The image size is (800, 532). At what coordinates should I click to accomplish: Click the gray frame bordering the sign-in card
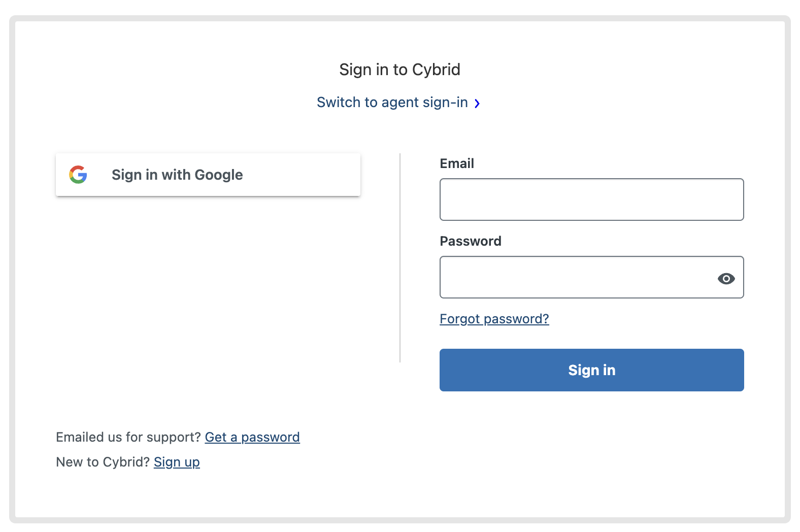[12, 269]
